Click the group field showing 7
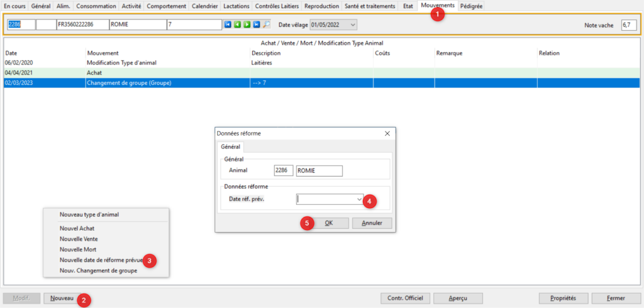644x308 pixels. 194,25
